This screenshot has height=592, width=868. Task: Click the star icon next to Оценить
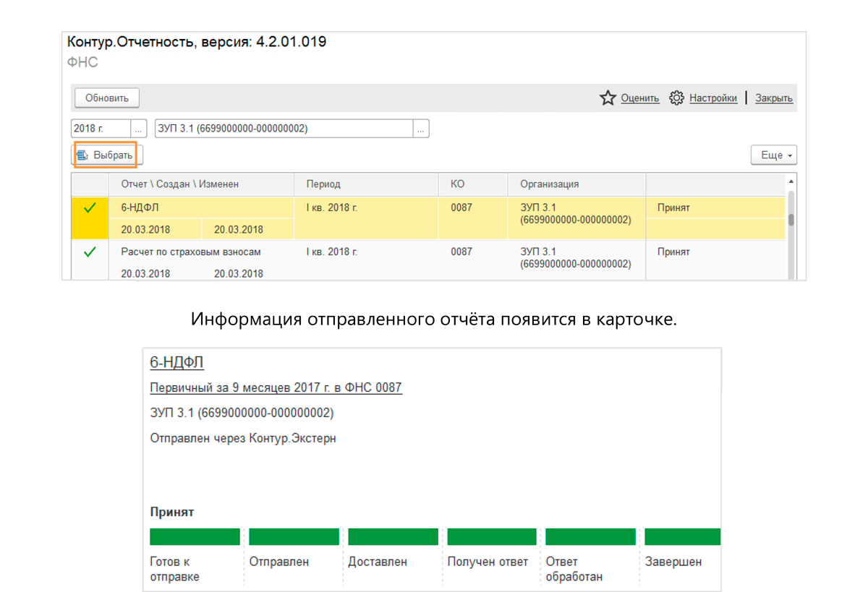click(608, 98)
